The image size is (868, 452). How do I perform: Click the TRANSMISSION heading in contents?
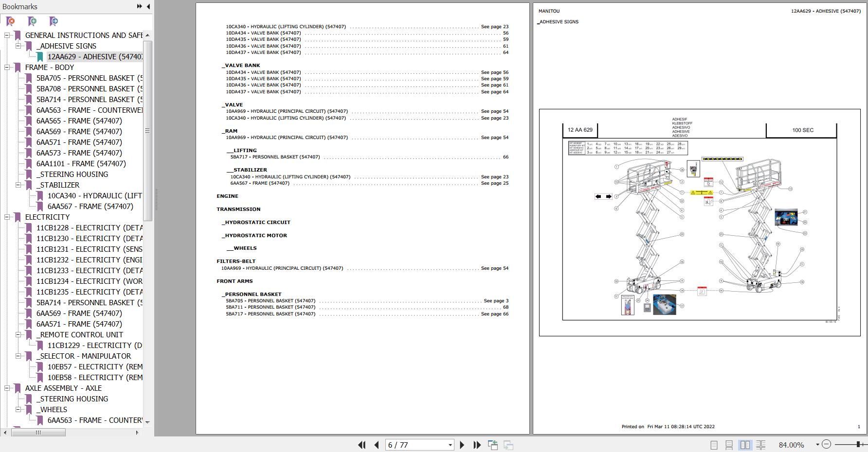[238, 209]
